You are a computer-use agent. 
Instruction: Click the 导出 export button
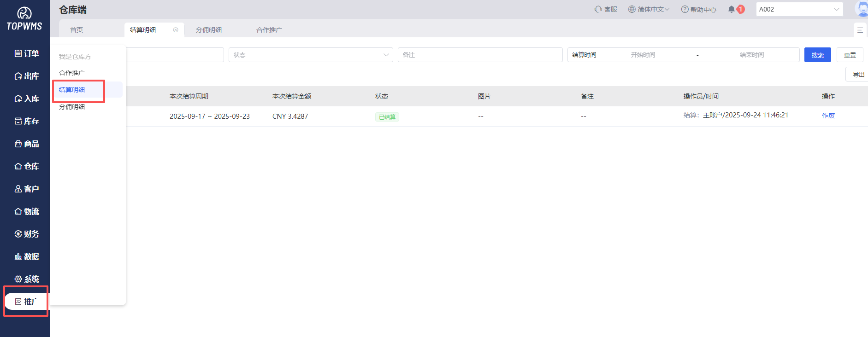click(857, 74)
